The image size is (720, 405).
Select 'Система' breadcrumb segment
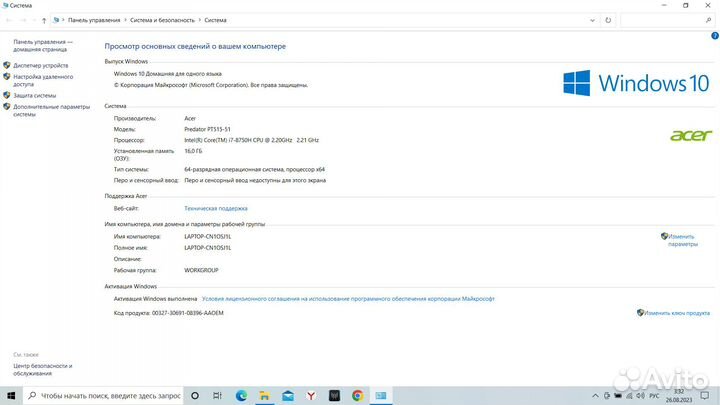point(215,20)
